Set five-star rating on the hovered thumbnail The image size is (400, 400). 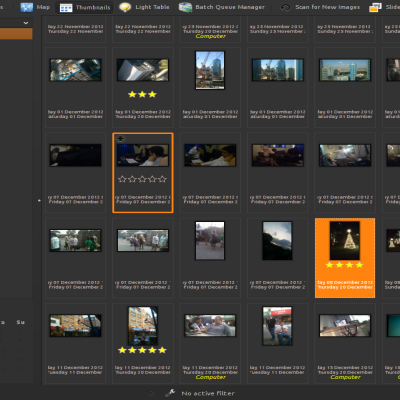pyautogui.click(x=162, y=179)
